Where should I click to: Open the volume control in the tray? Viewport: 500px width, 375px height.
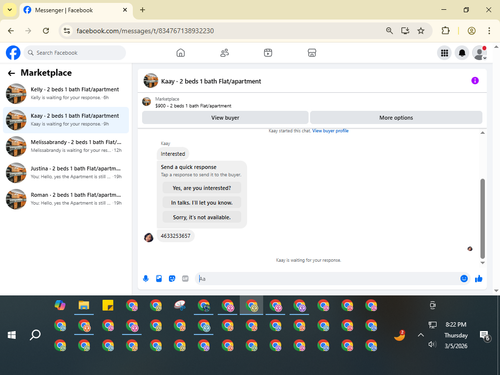click(x=432, y=344)
